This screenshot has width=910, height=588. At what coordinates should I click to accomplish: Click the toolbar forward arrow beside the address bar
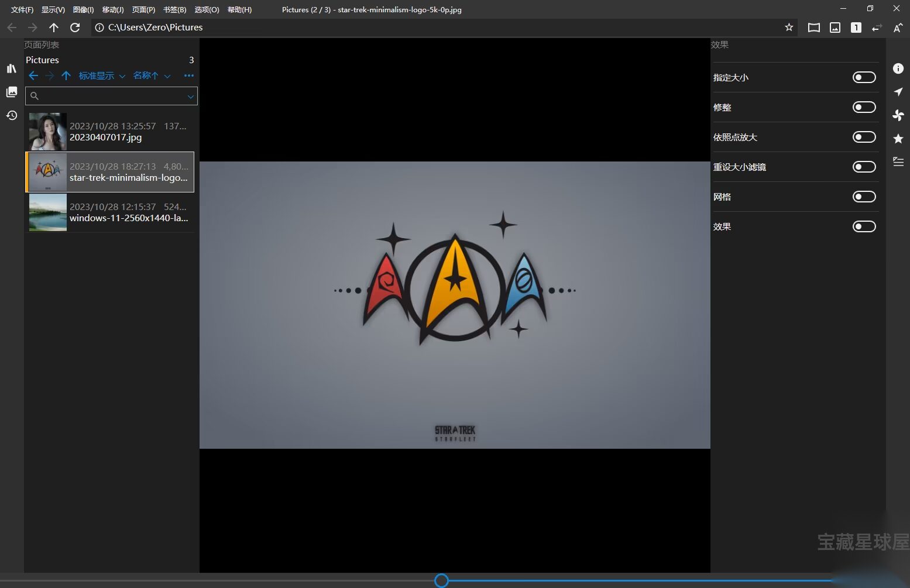[x=33, y=27]
